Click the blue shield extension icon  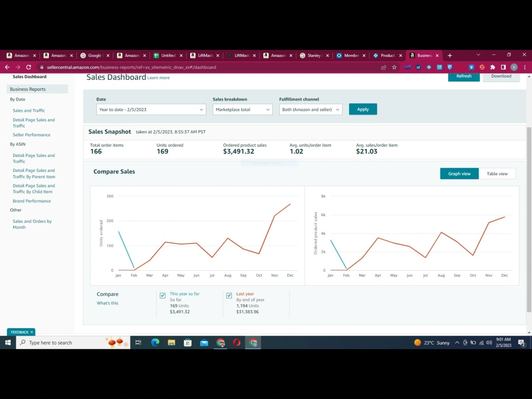click(450, 67)
